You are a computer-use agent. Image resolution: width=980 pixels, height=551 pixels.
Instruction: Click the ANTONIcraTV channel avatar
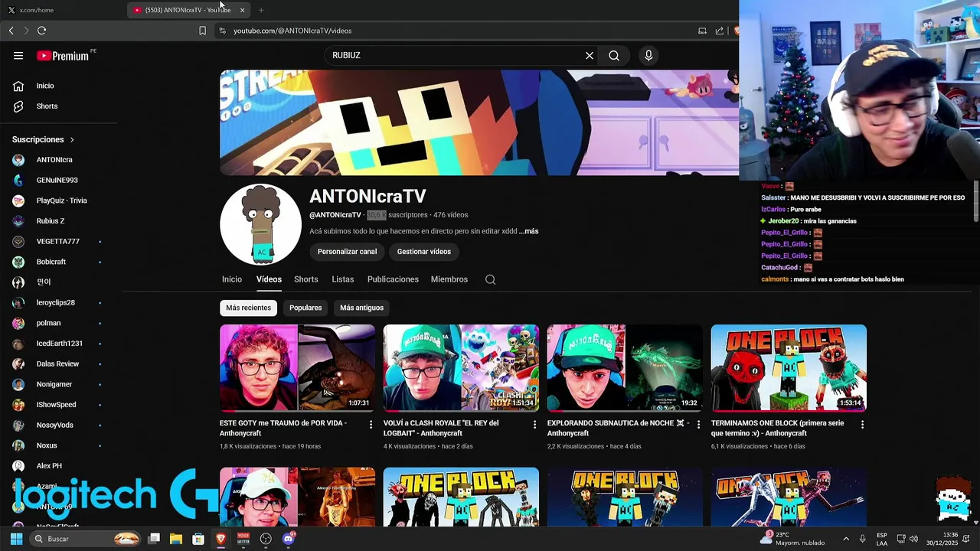[260, 225]
